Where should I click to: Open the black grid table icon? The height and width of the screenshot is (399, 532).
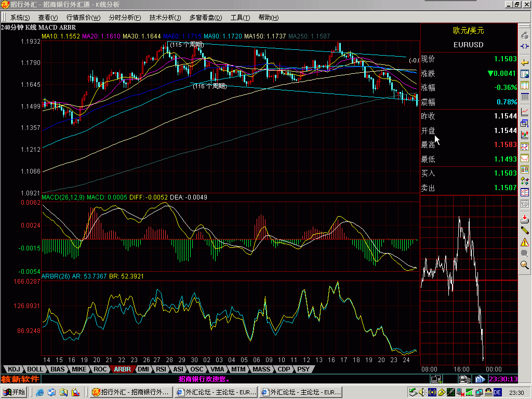(x=525, y=97)
